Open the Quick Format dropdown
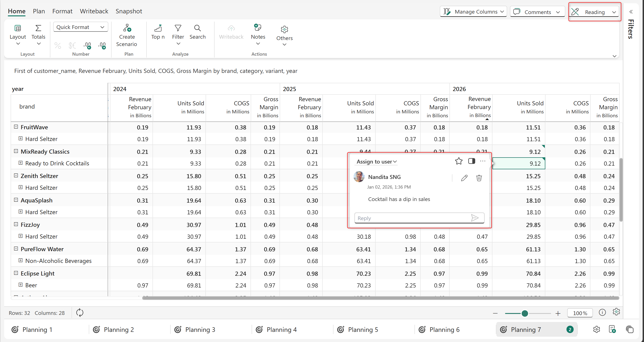 (80, 27)
